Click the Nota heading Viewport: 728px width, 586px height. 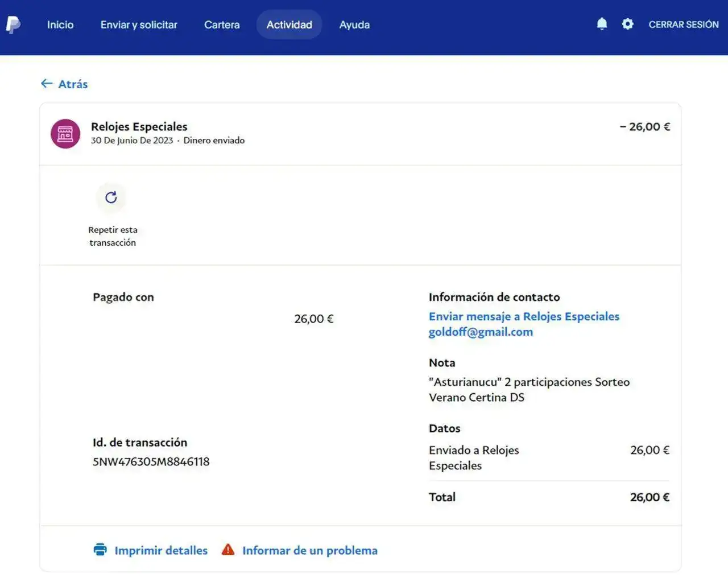click(442, 362)
